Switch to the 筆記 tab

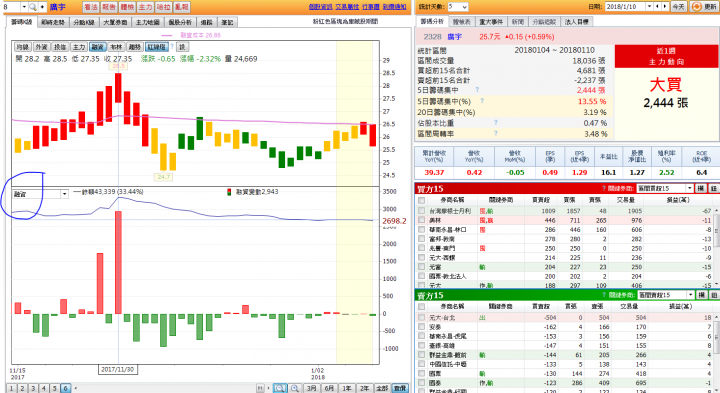(x=227, y=22)
